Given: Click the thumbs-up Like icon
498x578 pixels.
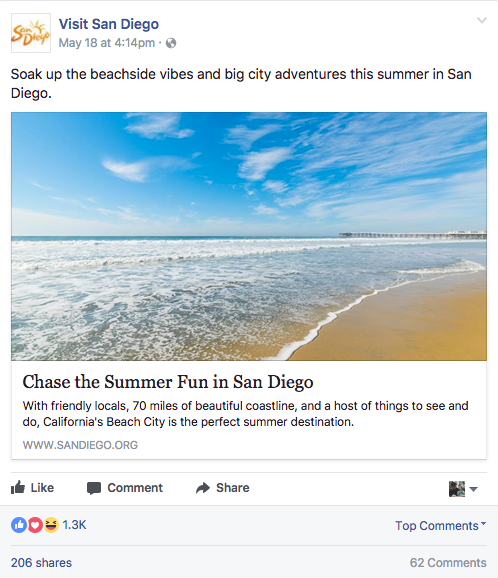Looking at the screenshot, I should coord(18,487).
